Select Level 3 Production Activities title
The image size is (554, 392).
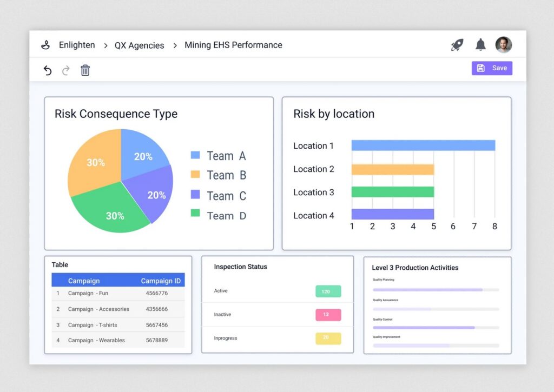click(415, 268)
